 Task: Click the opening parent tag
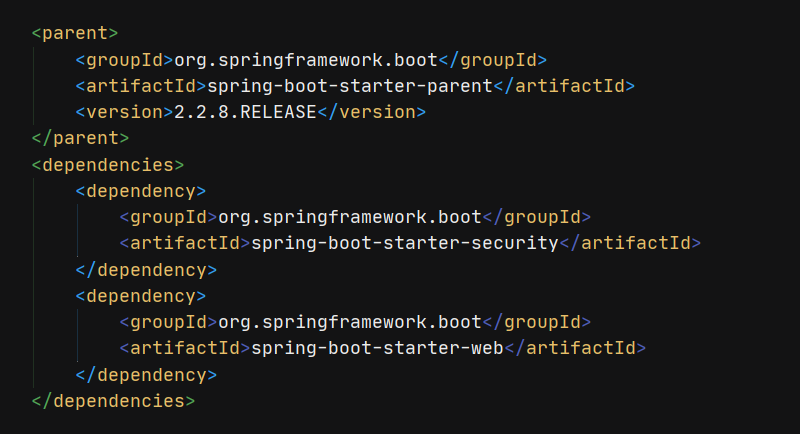pos(74,34)
